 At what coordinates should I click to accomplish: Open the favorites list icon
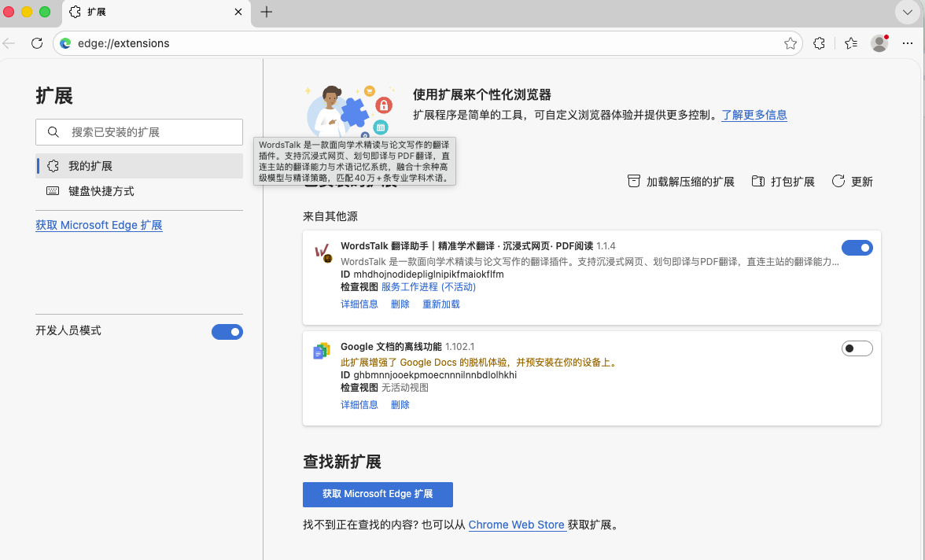click(x=851, y=43)
